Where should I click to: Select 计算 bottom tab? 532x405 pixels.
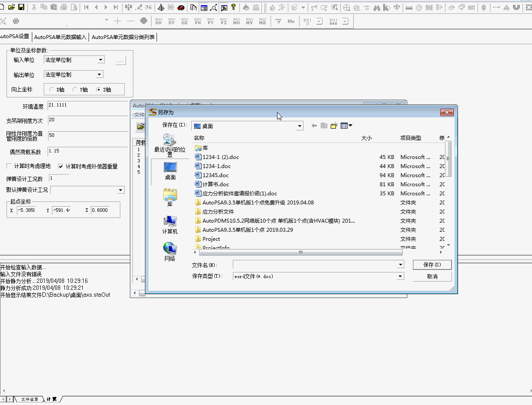coord(52,399)
